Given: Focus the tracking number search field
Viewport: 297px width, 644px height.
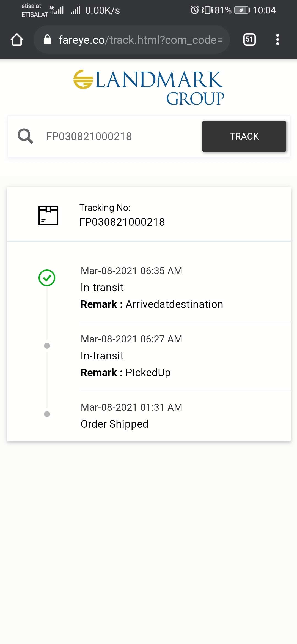Looking at the screenshot, I should [x=118, y=136].
